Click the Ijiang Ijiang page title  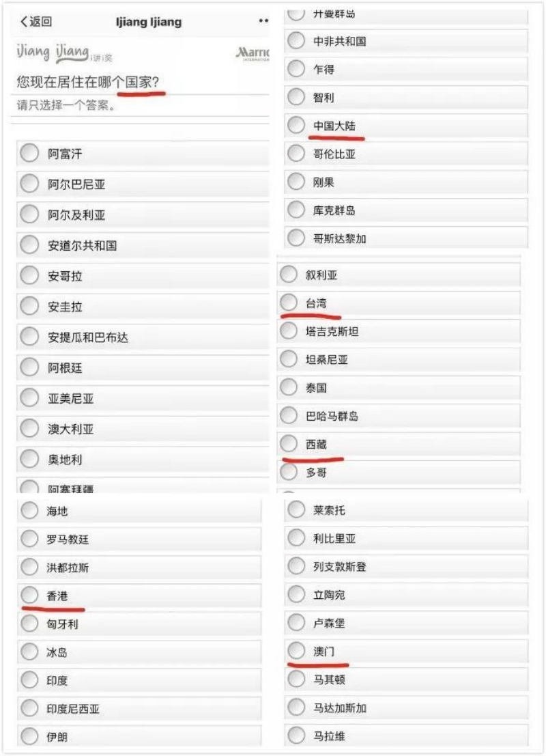coord(149,22)
